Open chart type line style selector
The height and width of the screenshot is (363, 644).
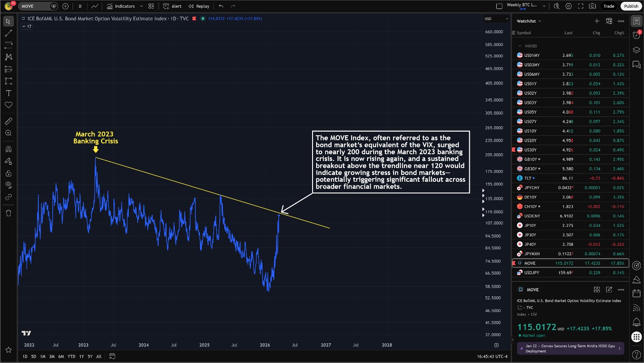point(95,6)
